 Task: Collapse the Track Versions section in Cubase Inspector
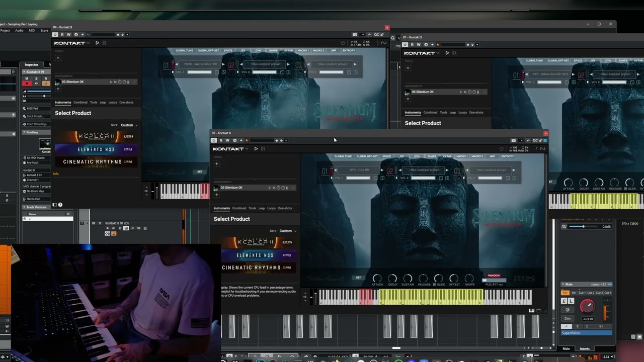(x=24, y=207)
